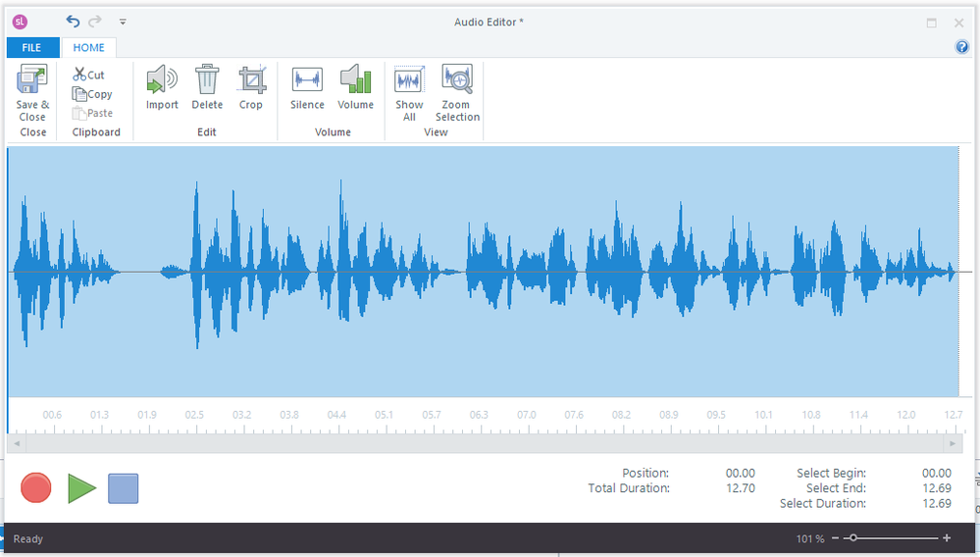Open the Volume adjustment tool
The height and width of the screenshot is (557, 980).
[355, 80]
